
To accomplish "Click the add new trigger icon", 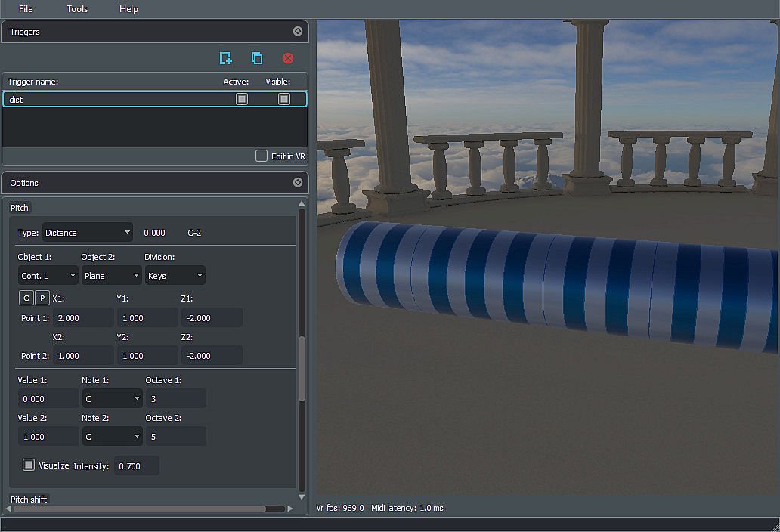I will coord(225,58).
